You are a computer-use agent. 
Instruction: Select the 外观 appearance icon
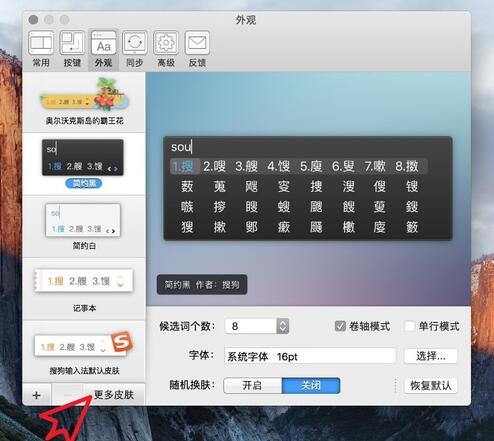103,49
